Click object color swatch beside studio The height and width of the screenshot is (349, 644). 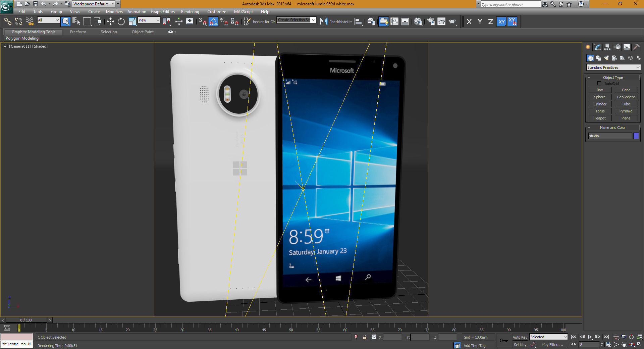(x=636, y=136)
